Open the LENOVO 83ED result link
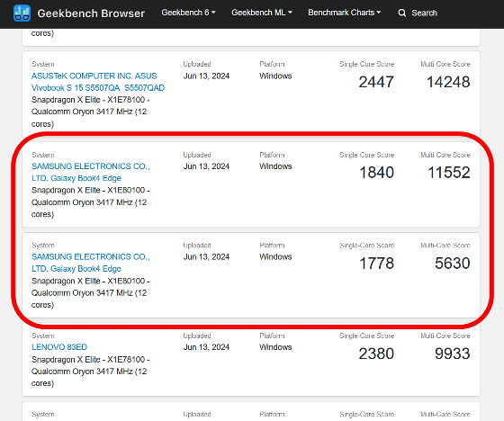 click(59, 347)
